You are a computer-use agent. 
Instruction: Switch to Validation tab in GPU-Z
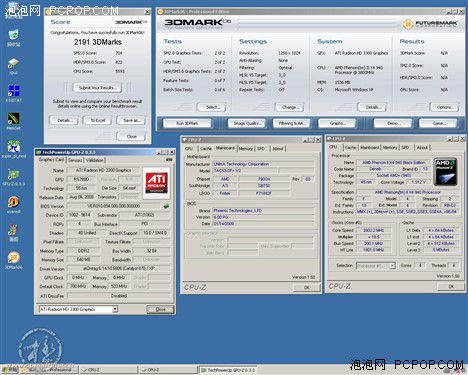95,160
